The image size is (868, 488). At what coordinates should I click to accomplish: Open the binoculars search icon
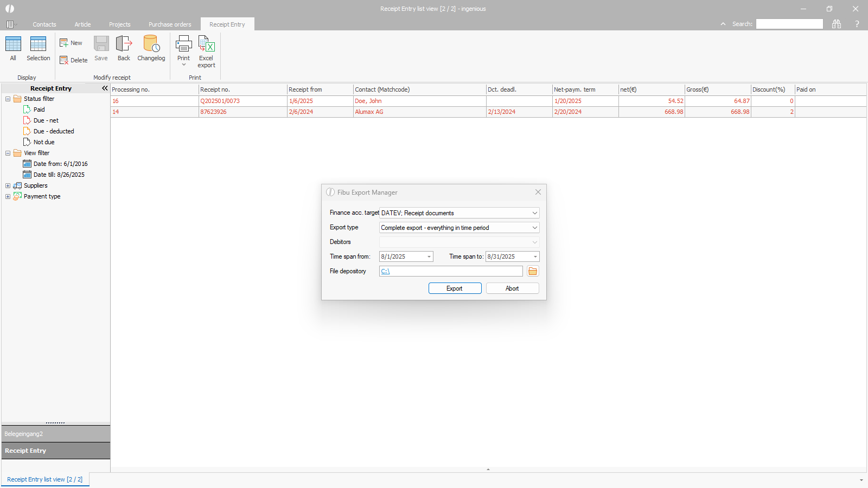837,24
